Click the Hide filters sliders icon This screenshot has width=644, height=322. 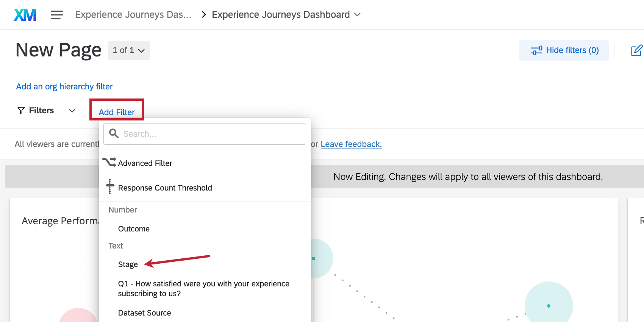tap(536, 50)
